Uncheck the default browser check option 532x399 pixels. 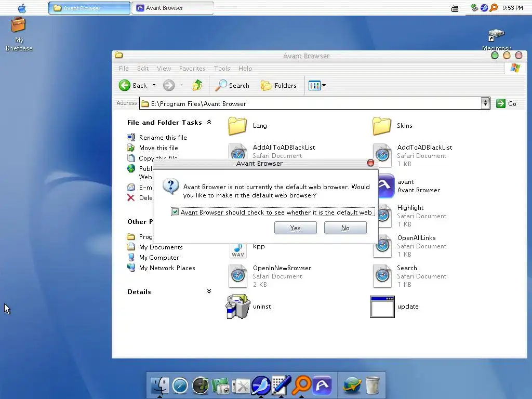(175, 212)
